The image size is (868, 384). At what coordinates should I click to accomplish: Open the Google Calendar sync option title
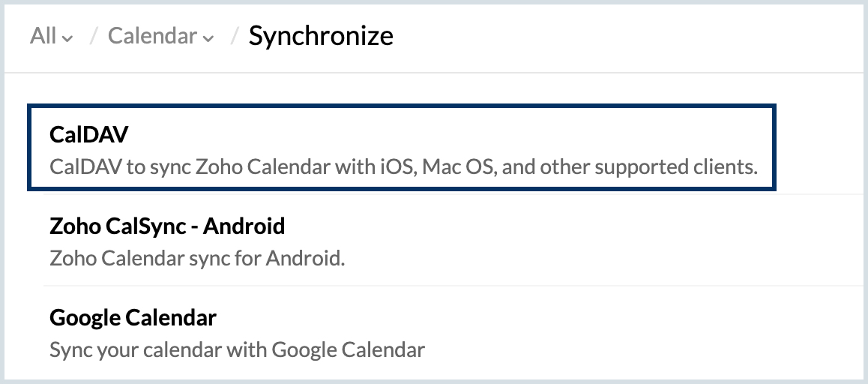point(133,318)
